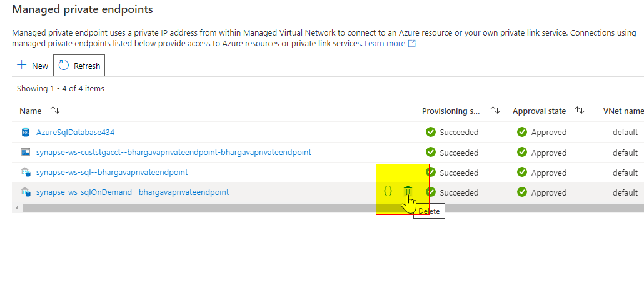Sort the list by Name column arrows

[x=55, y=111]
